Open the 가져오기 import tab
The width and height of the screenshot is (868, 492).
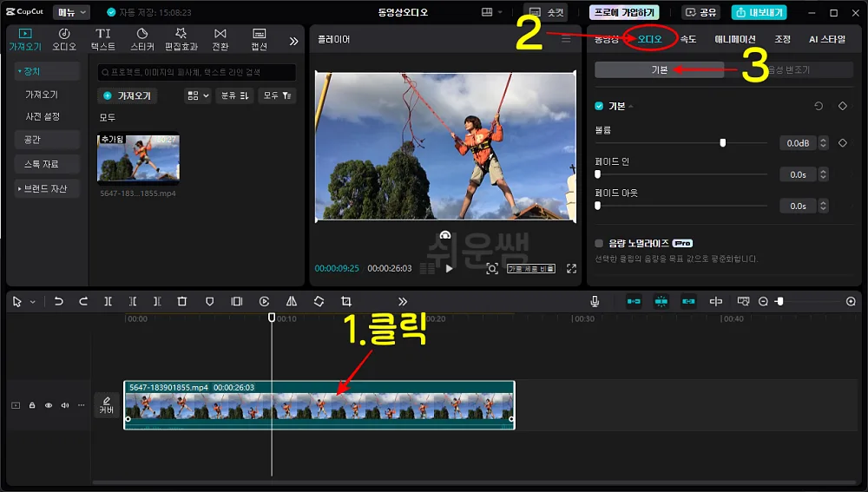pyautogui.click(x=25, y=40)
